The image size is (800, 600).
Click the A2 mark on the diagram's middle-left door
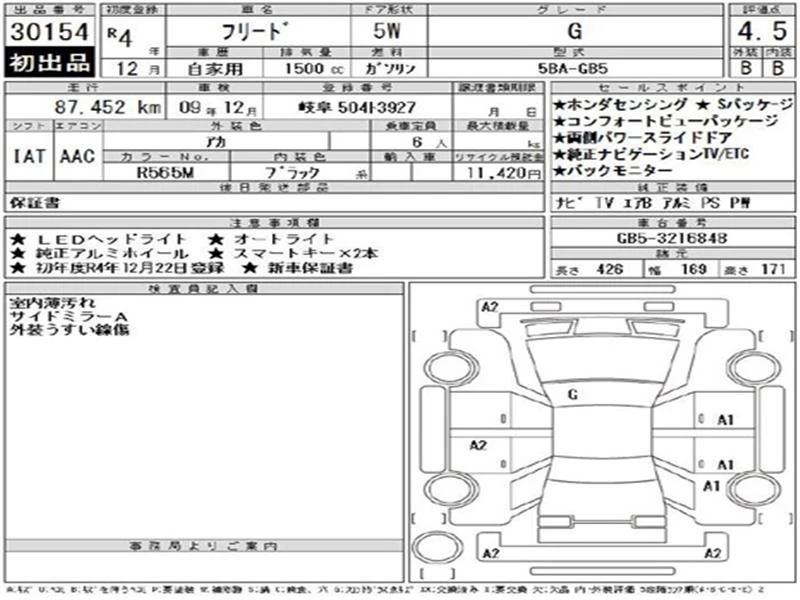tap(477, 445)
